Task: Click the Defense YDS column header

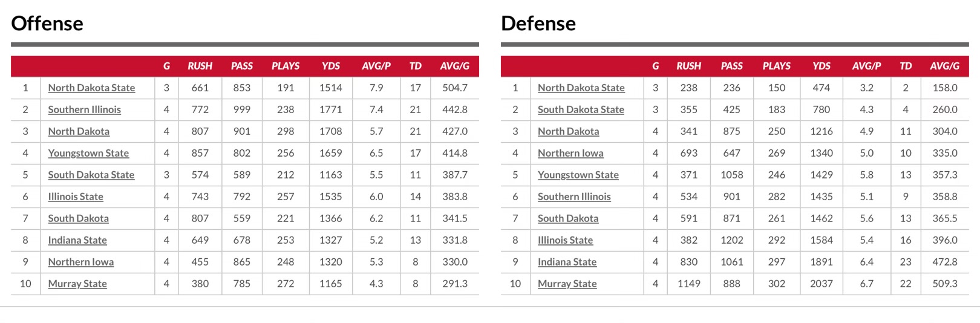Action: (821, 66)
